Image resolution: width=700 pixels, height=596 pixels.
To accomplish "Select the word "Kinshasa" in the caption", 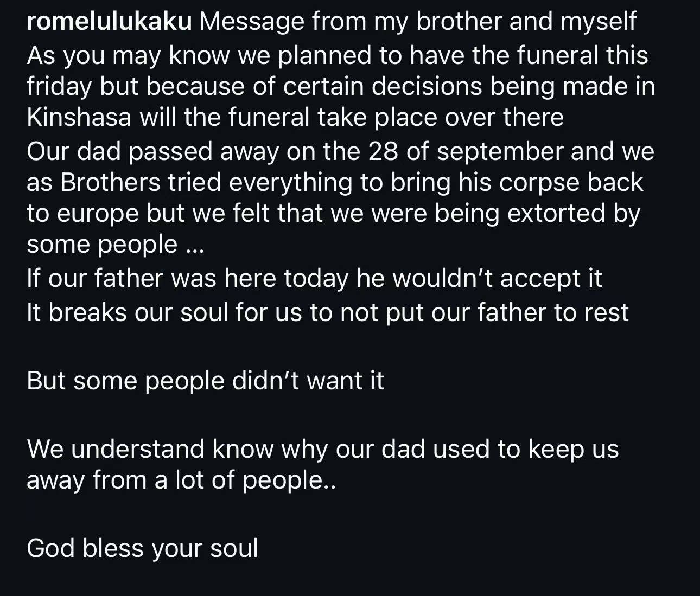I will (79, 118).
